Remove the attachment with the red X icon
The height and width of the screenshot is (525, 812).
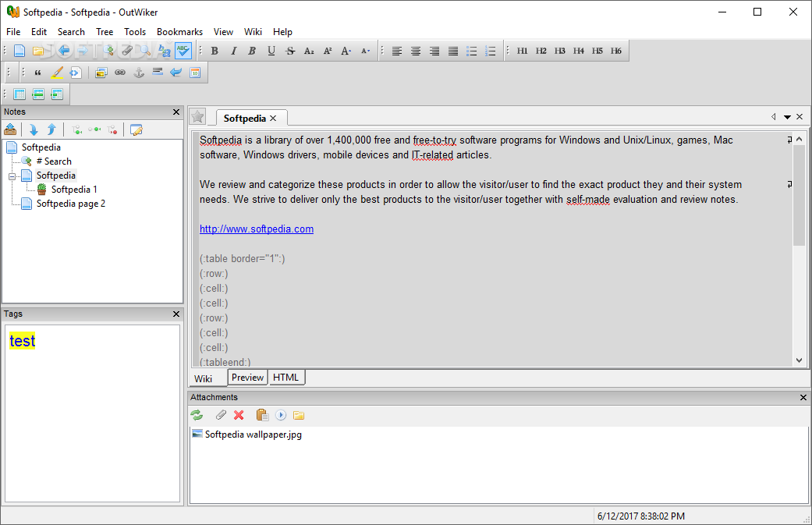click(x=239, y=415)
